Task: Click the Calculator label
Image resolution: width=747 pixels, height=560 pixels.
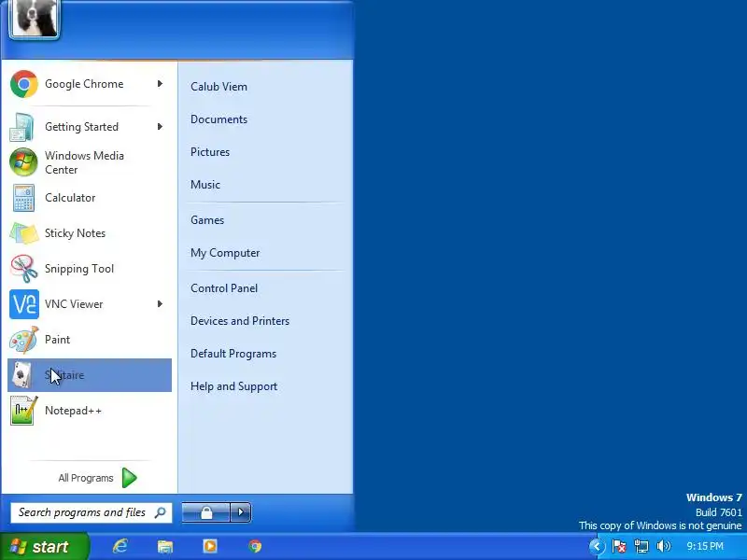Action: point(70,198)
